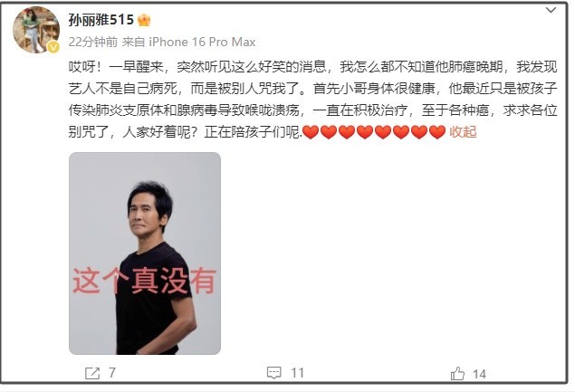Click the repost count 7
The image size is (575, 392).
112,373
